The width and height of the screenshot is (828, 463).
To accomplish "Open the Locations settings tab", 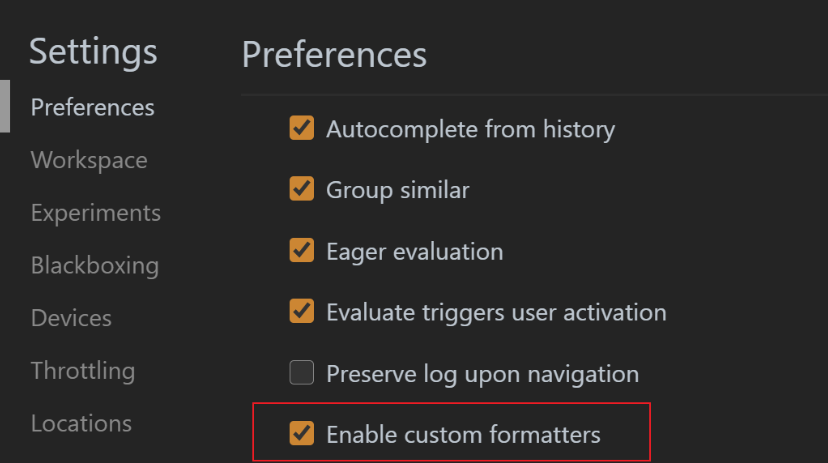I will pyautogui.click(x=81, y=423).
